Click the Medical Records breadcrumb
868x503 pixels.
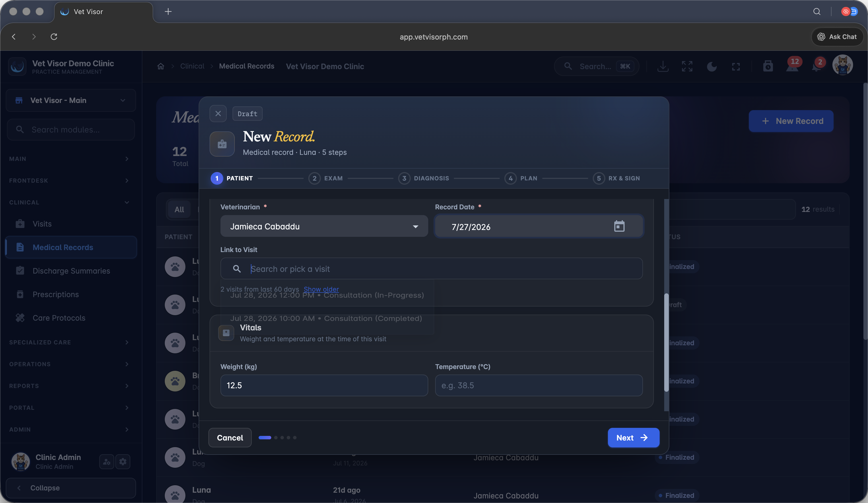point(247,66)
